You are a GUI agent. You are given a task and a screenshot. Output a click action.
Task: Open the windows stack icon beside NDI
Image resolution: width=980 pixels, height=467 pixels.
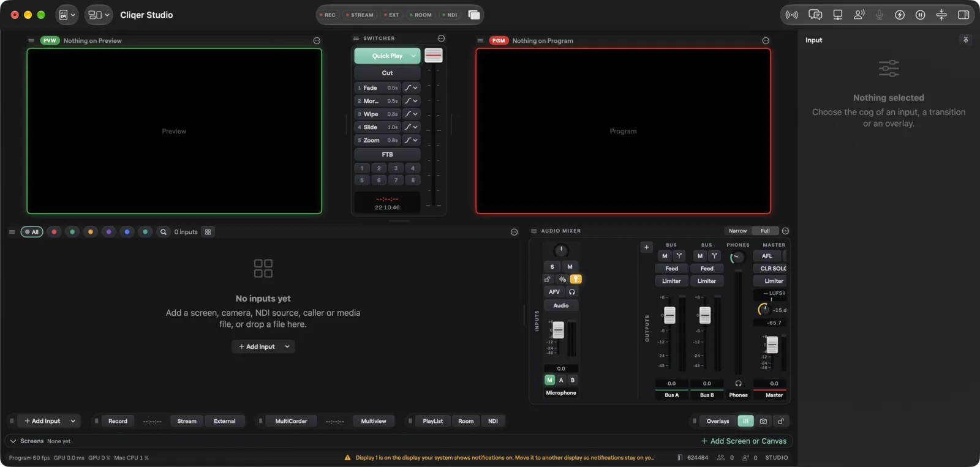[x=473, y=15]
